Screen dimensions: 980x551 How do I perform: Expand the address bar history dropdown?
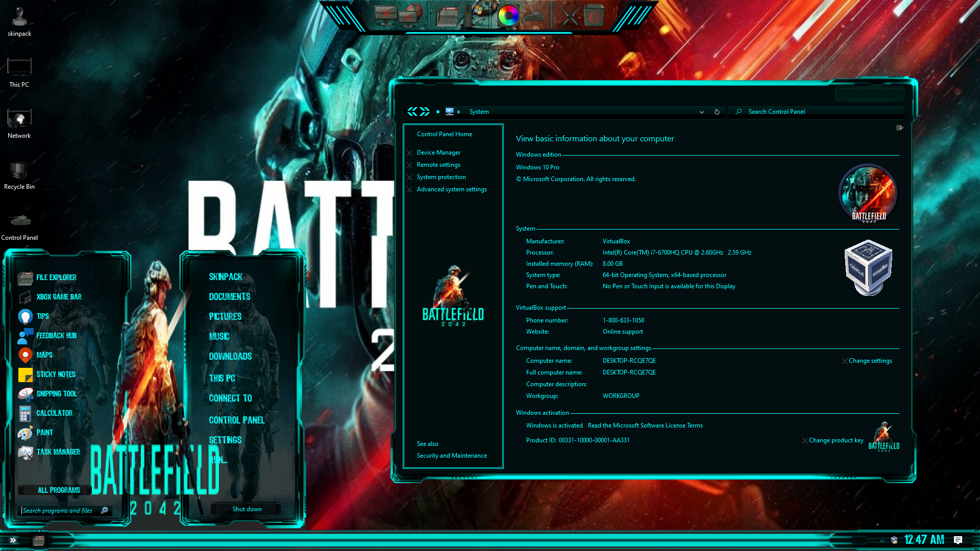point(702,112)
